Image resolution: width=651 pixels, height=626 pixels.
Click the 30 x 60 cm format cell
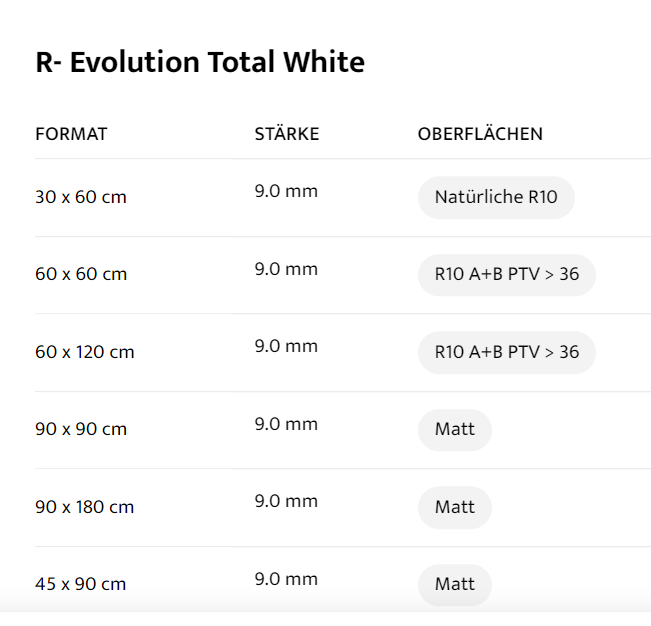pyautogui.click(x=81, y=197)
